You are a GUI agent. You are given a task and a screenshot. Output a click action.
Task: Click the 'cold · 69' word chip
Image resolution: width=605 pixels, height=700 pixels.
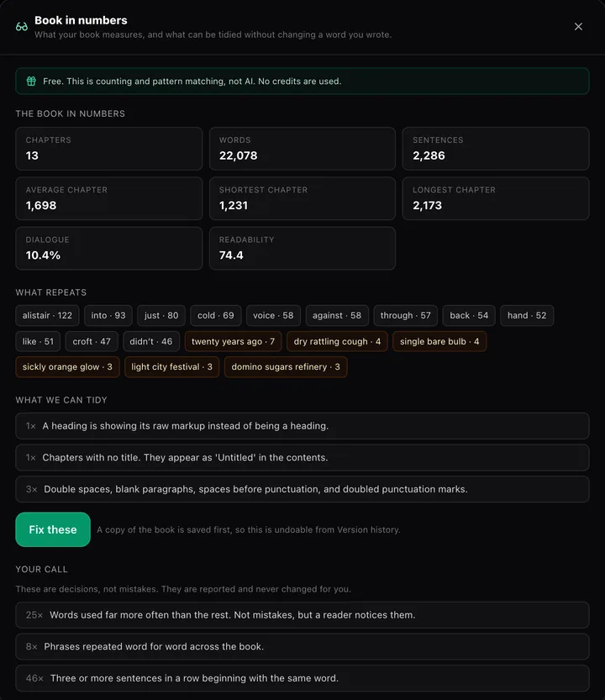[x=216, y=316]
